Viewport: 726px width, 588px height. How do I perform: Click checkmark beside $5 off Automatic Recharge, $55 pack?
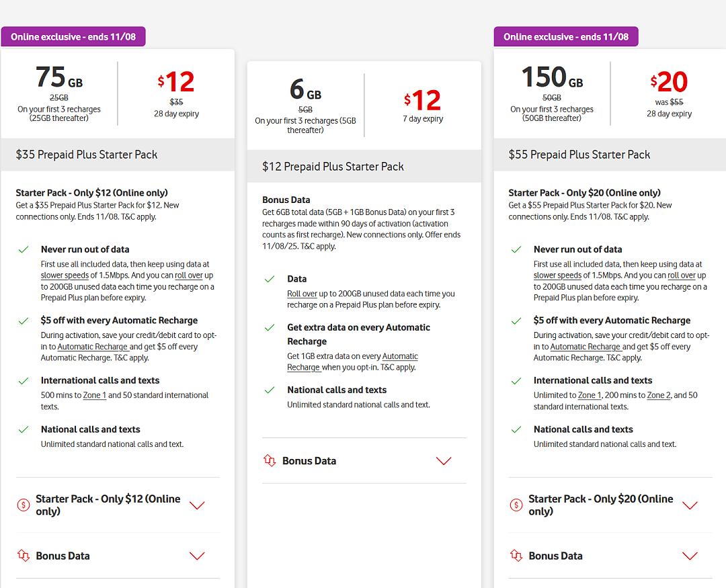(x=516, y=321)
